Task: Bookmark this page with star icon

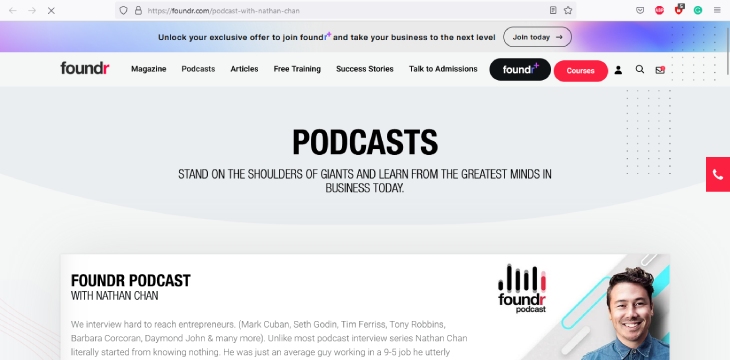Action: (568, 10)
